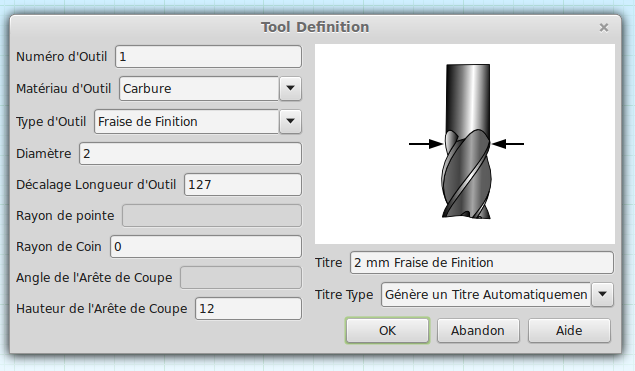Open the Titre Type dropdown arrow

pos(603,294)
